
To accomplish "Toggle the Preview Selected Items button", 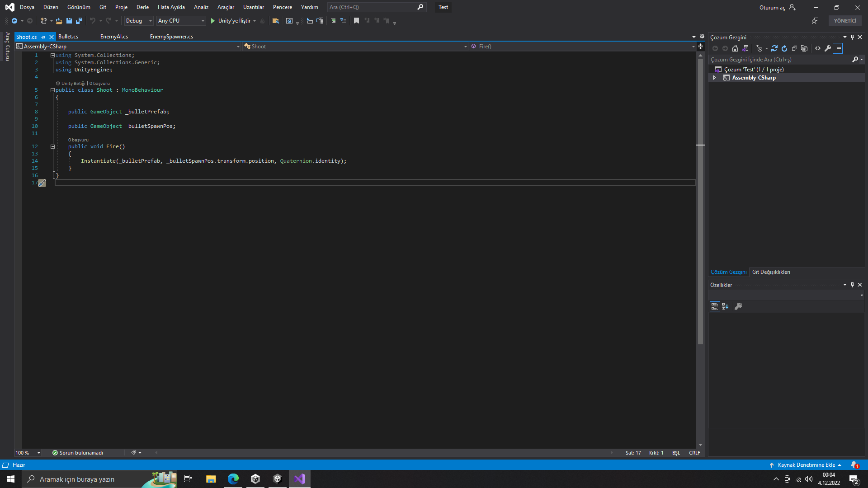I will (x=838, y=48).
